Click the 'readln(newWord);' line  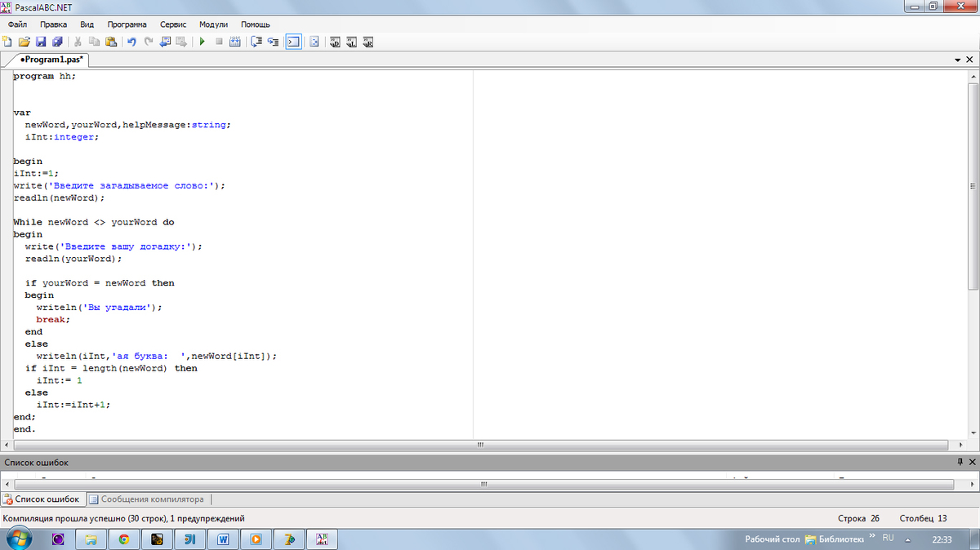pyautogui.click(x=60, y=197)
